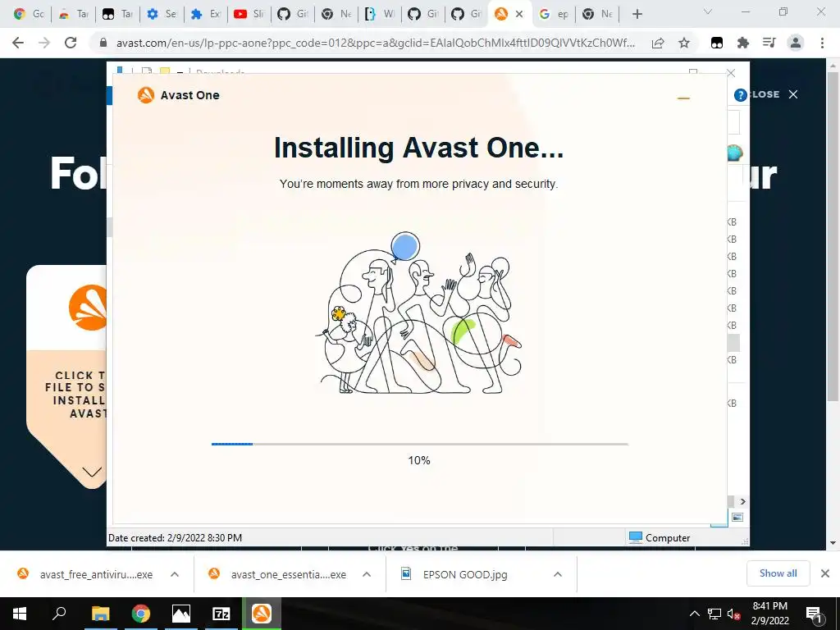Viewport: 840px width, 630px height.
Task: Open Chrome from the taskbar
Action: point(141,614)
